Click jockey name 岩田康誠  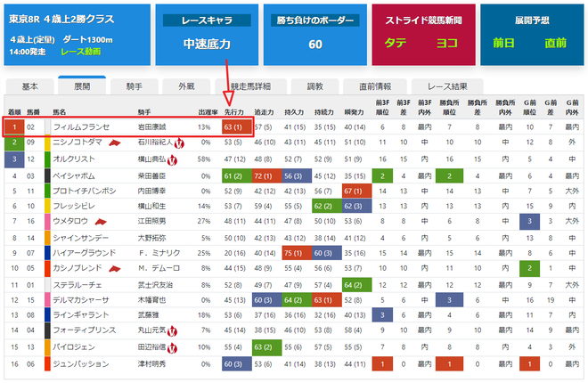point(151,127)
